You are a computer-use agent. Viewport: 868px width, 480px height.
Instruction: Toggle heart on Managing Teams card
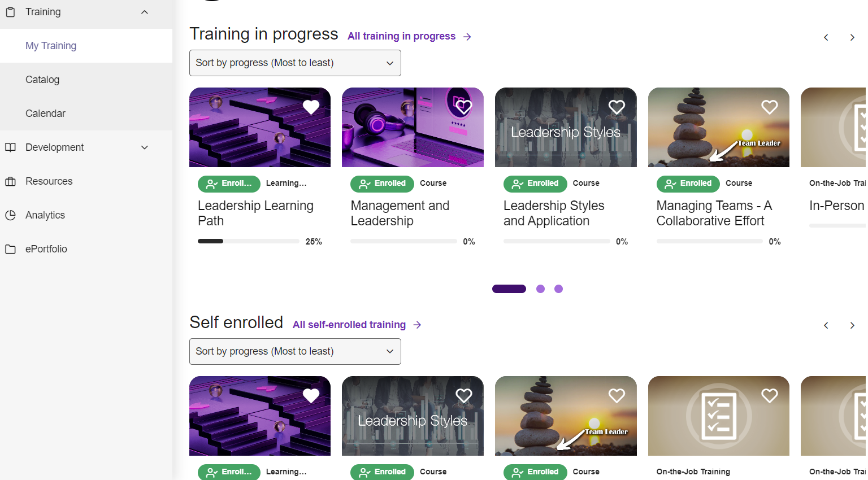point(770,107)
